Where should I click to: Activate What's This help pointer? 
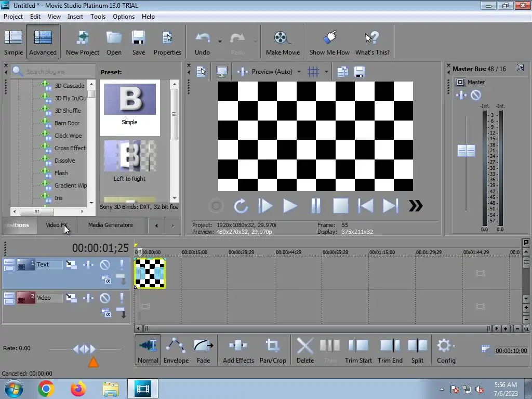(x=372, y=42)
